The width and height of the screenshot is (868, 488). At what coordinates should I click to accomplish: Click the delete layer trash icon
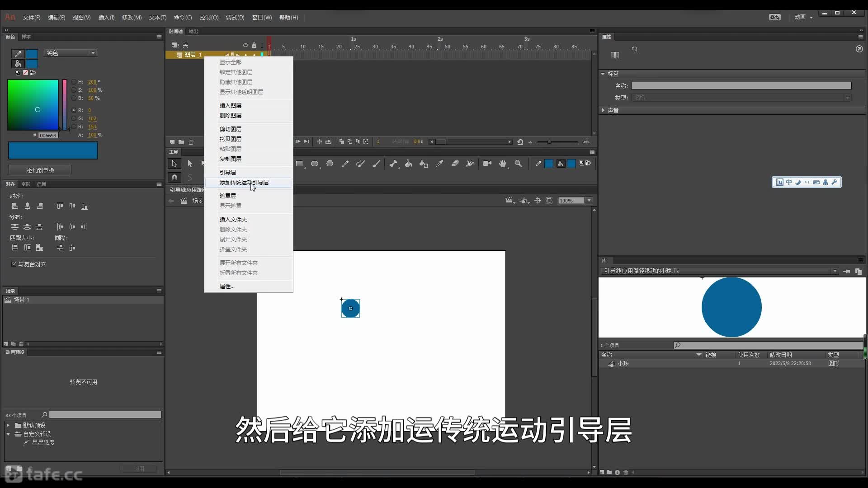(191, 142)
